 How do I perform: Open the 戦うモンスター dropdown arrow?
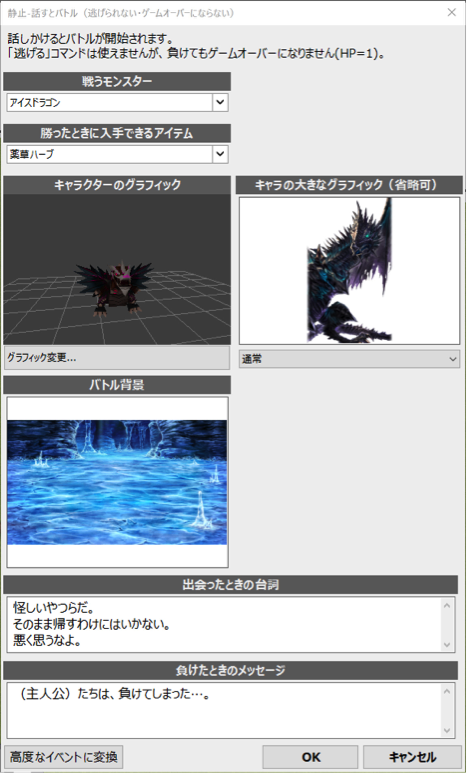[x=220, y=103]
